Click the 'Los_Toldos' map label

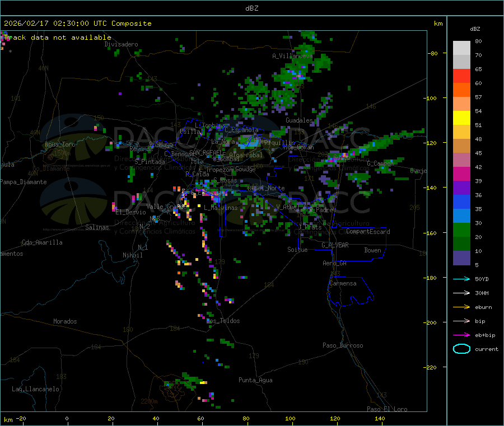(223, 321)
